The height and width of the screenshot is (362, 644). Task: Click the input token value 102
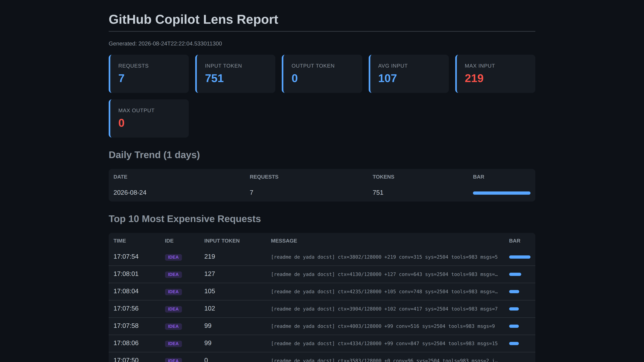point(210,308)
